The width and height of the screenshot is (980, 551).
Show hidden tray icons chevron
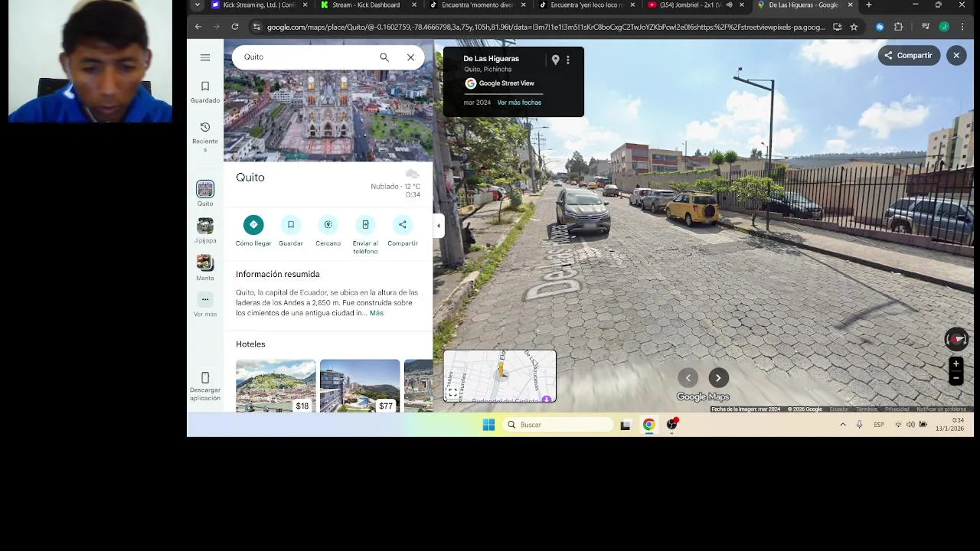coord(843,425)
